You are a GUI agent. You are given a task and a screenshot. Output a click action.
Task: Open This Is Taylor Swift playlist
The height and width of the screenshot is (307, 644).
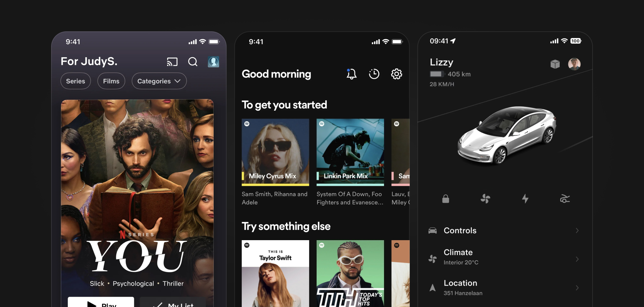click(x=275, y=273)
